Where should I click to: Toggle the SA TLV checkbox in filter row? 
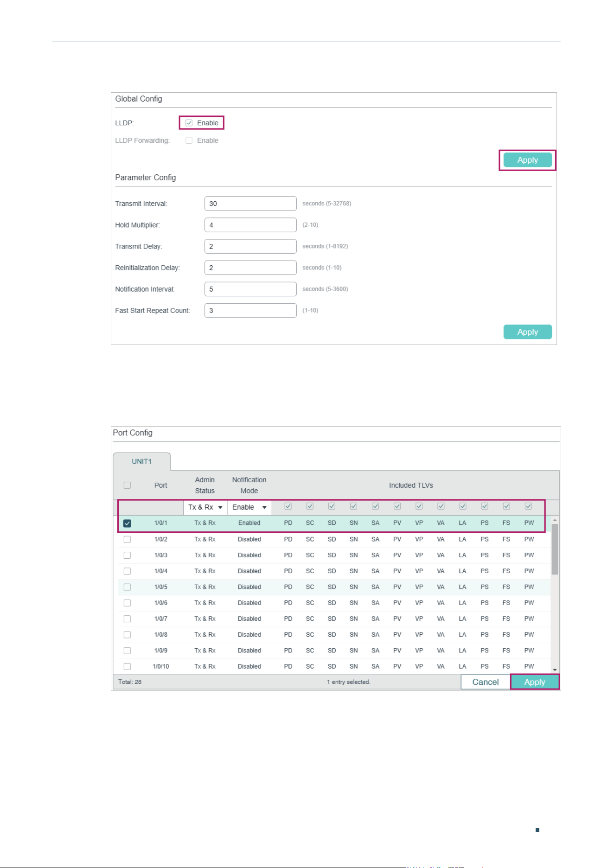pos(376,506)
